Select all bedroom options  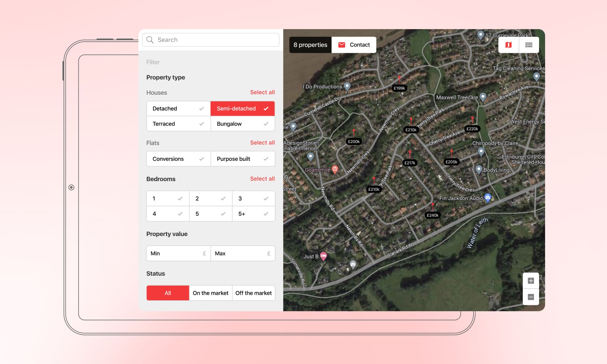pyautogui.click(x=262, y=179)
